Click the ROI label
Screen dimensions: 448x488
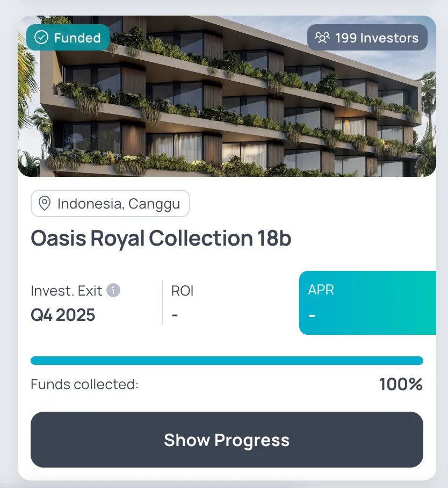(182, 291)
